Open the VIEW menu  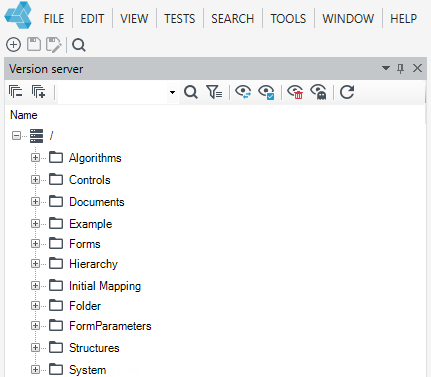tap(134, 19)
